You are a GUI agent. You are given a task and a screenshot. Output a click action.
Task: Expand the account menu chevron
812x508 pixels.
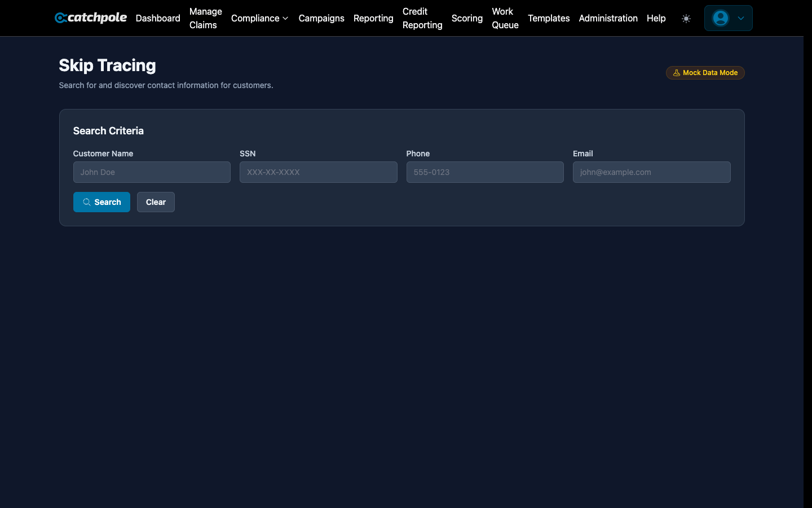point(740,18)
